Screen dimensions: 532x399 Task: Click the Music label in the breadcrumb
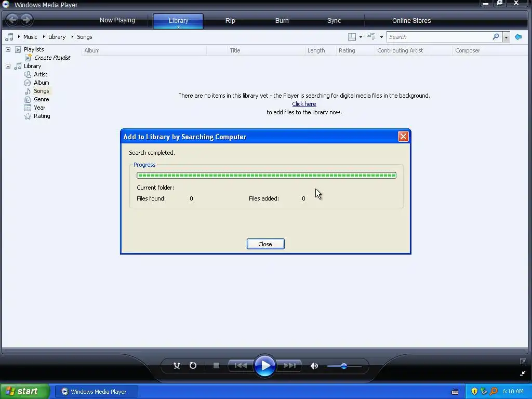(30, 37)
